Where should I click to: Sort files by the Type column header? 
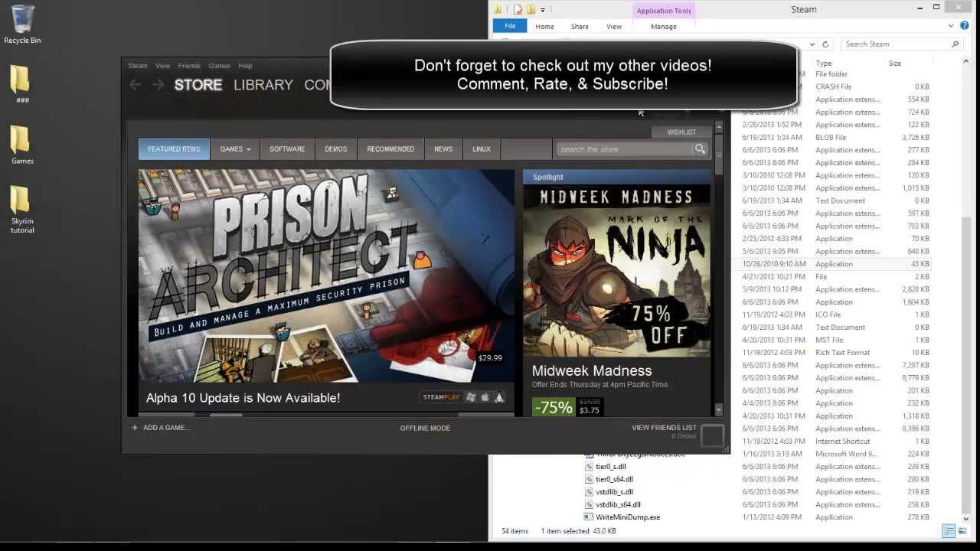824,64
